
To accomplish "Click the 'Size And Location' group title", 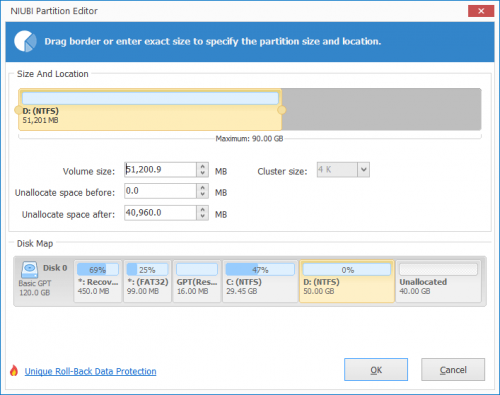I will pyautogui.click(x=53, y=74).
